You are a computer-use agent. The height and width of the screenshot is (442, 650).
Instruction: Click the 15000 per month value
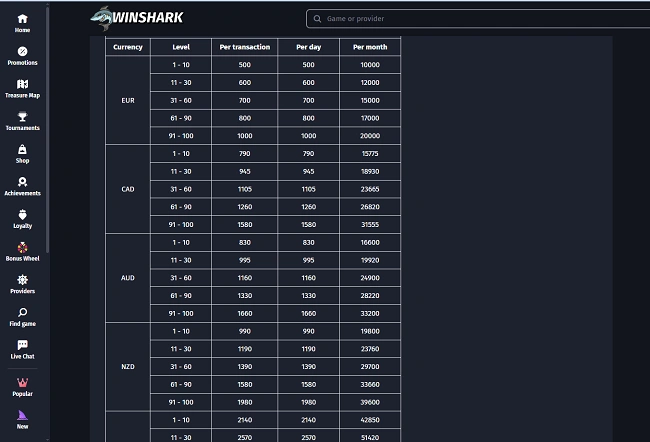point(370,100)
